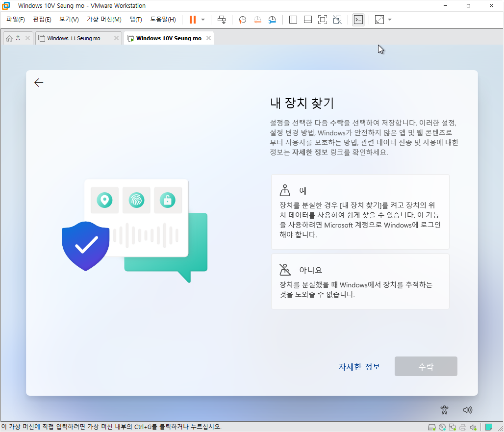The width and height of the screenshot is (504, 432).
Task: Click the Ctrl+G status bar hint text
Action: pyautogui.click(x=111, y=427)
